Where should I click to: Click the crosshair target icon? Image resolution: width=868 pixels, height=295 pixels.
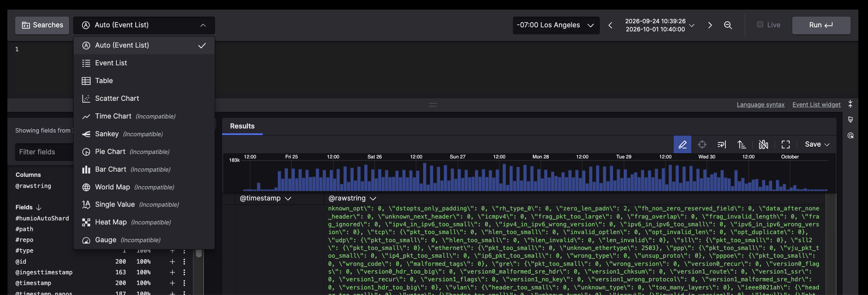pos(702,144)
